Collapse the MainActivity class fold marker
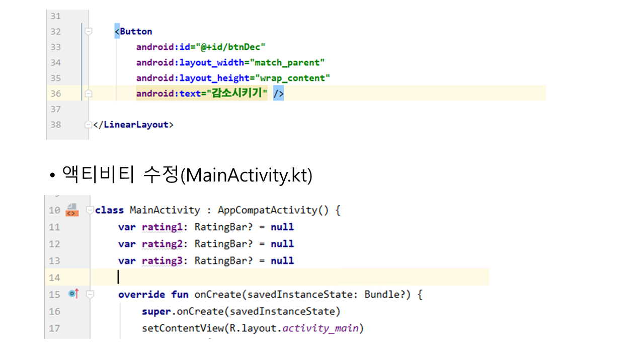Screen dimensions: 644x362 (90, 210)
